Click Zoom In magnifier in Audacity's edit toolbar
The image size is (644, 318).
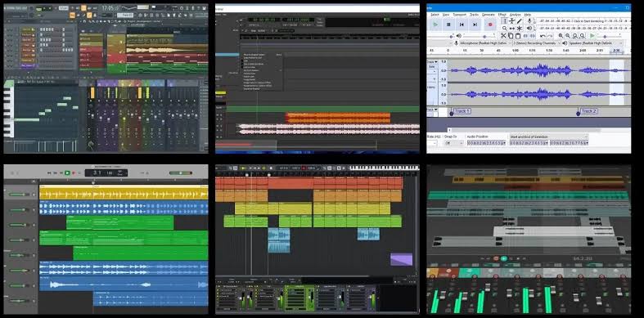coord(561,36)
